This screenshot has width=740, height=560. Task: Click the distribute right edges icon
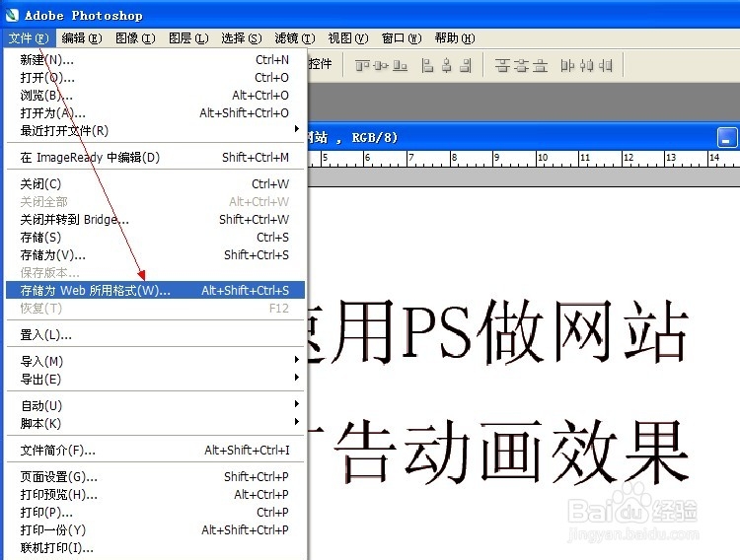point(606,65)
